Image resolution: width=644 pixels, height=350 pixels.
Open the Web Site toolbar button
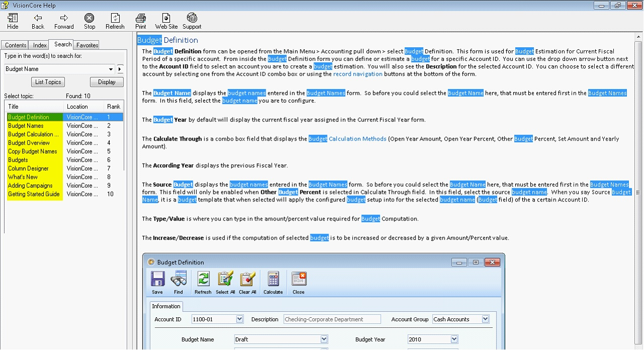[x=167, y=21]
